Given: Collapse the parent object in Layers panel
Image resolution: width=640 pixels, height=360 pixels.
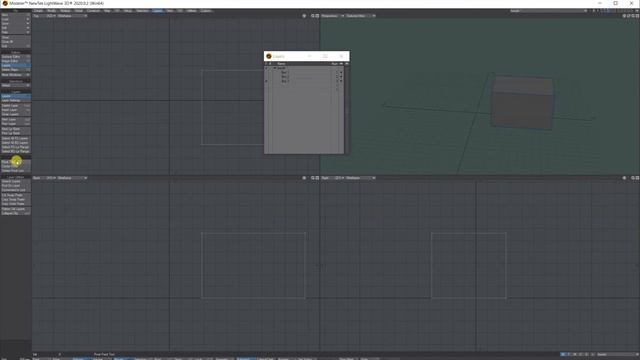Looking at the screenshot, I should coord(275,68).
